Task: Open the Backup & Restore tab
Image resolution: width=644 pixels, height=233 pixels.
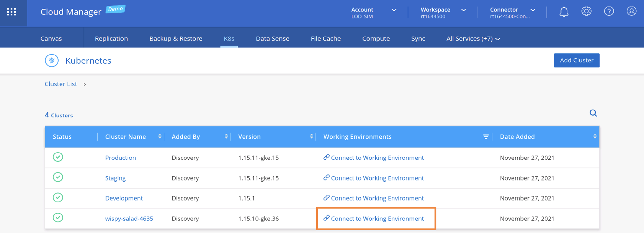Action: (x=176, y=39)
